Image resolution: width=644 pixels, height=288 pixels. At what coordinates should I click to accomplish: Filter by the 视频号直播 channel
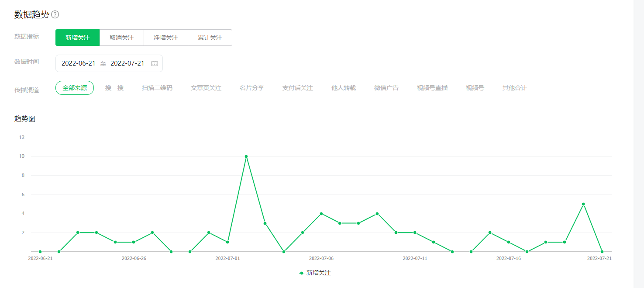pyautogui.click(x=432, y=88)
